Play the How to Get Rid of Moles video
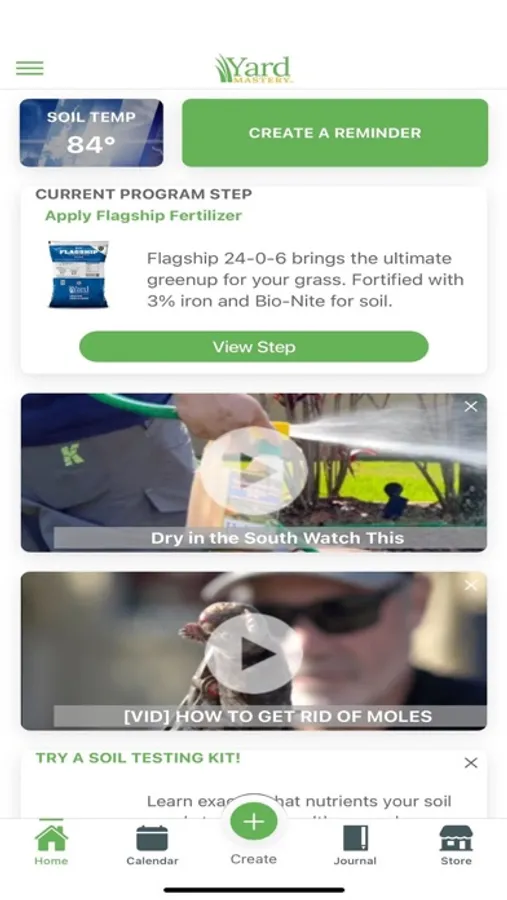Viewport: 507px width, 900px height. tap(255, 653)
